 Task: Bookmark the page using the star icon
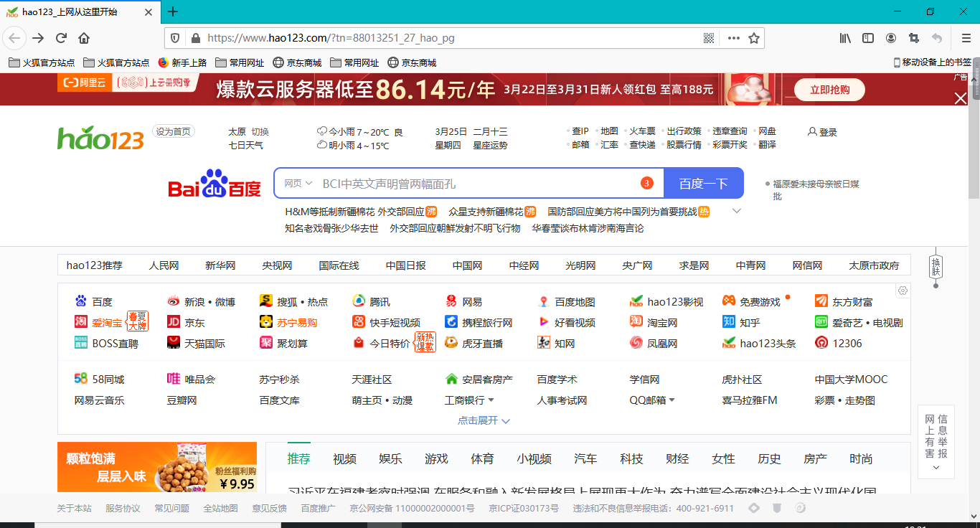[x=754, y=39]
